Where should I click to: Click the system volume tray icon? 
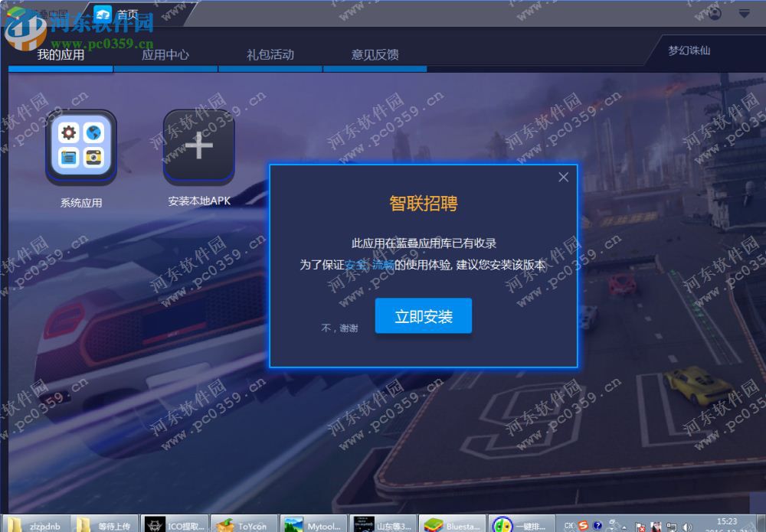(687, 526)
